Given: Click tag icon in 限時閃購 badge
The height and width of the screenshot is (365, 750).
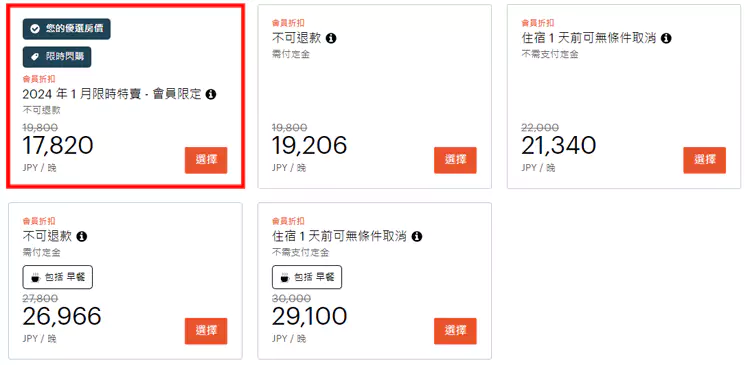Looking at the screenshot, I should pos(34,57).
